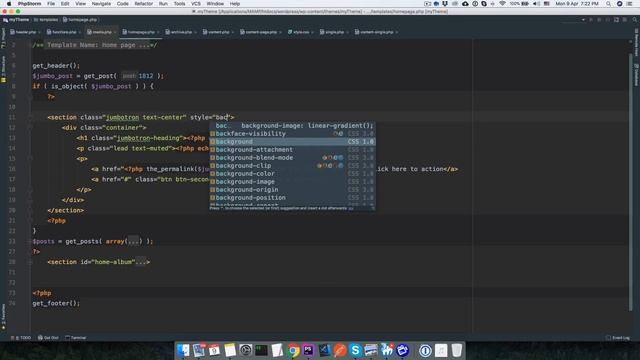Click the volume icon in menu bar

point(536,4)
